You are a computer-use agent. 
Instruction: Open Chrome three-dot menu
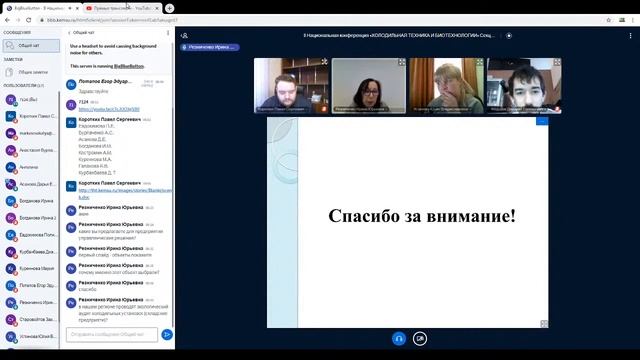point(633,20)
